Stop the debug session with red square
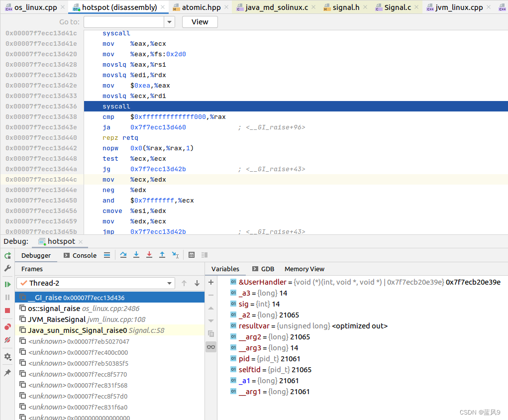This screenshot has height=420, width=508. click(x=7, y=310)
